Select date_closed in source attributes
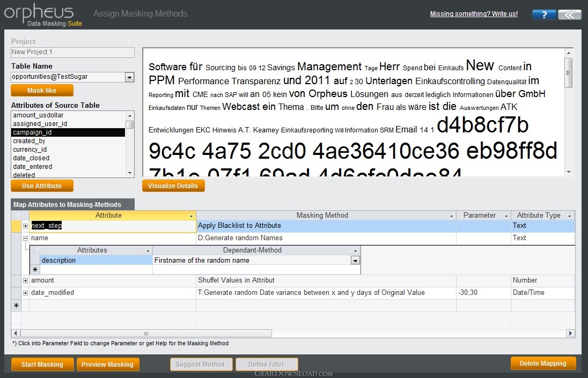 [68, 158]
